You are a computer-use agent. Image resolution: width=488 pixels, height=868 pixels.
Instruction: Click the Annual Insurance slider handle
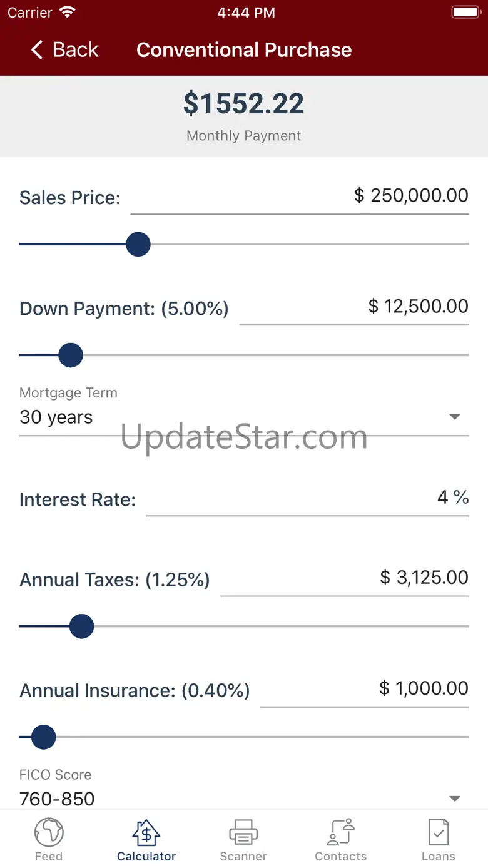pyautogui.click(x=44, y=737)
